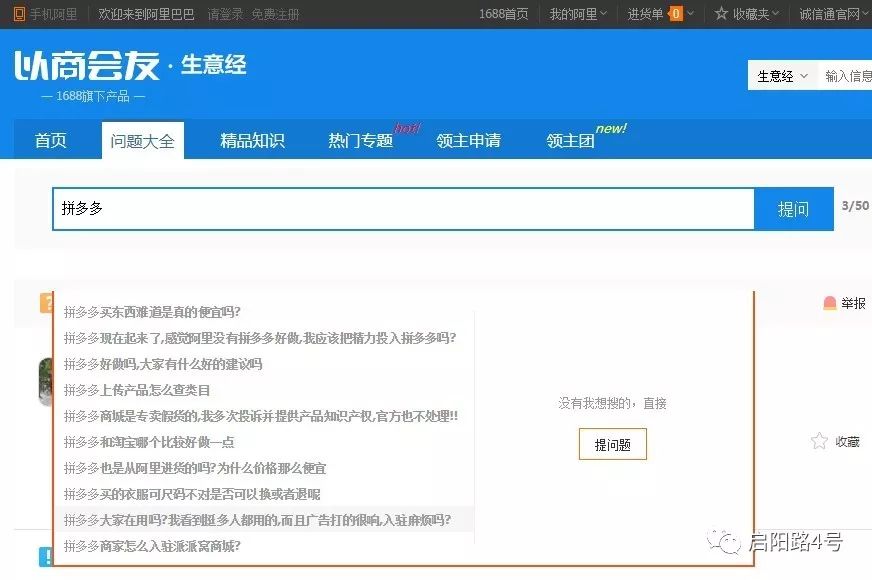Image resolution: width=872 pixels, height=580 pixels.
Task: Select suggestion 拼多多好做吗,大家有什么好的建议吗
Action: 163,364
